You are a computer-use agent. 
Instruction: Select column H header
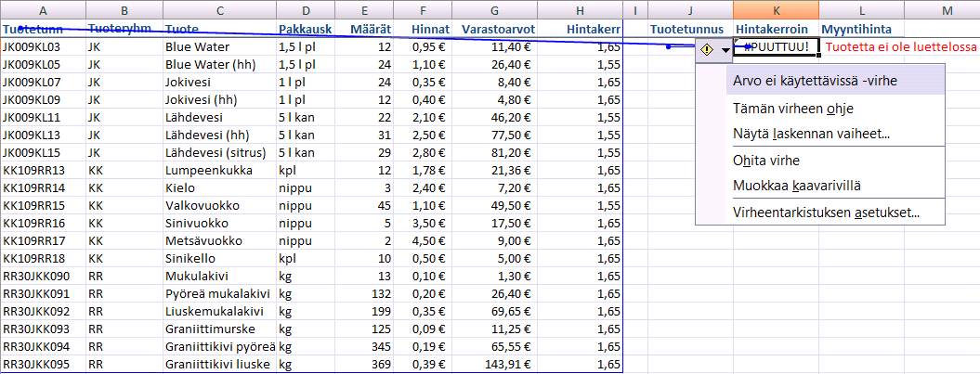[580, 10]
